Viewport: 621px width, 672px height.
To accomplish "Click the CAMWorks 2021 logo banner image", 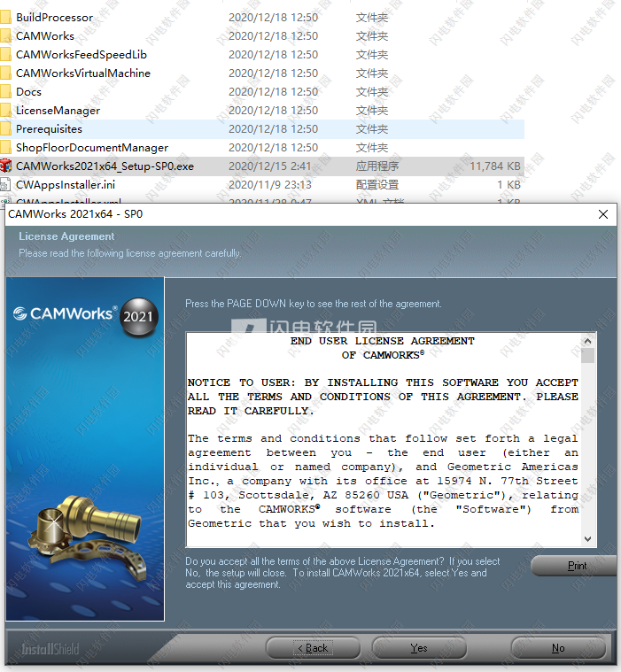I will coord(85,449).
